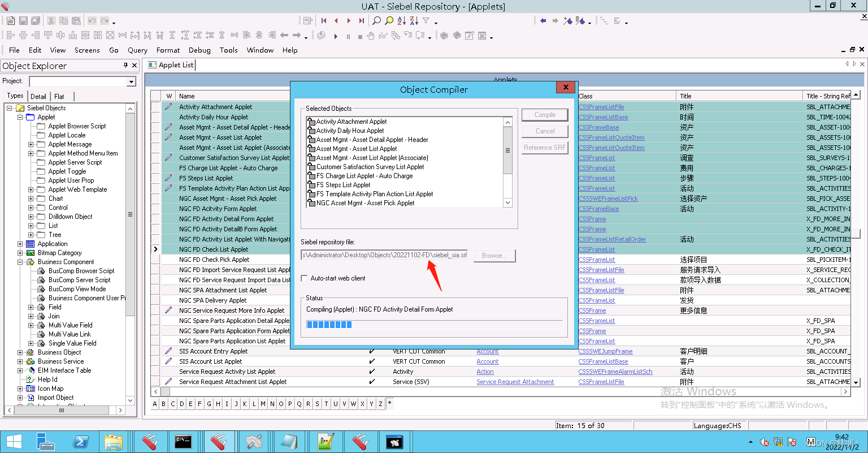Screen dimensions: 868x453
Task: Open the Project dropdown list
Action: pos(131,82)
